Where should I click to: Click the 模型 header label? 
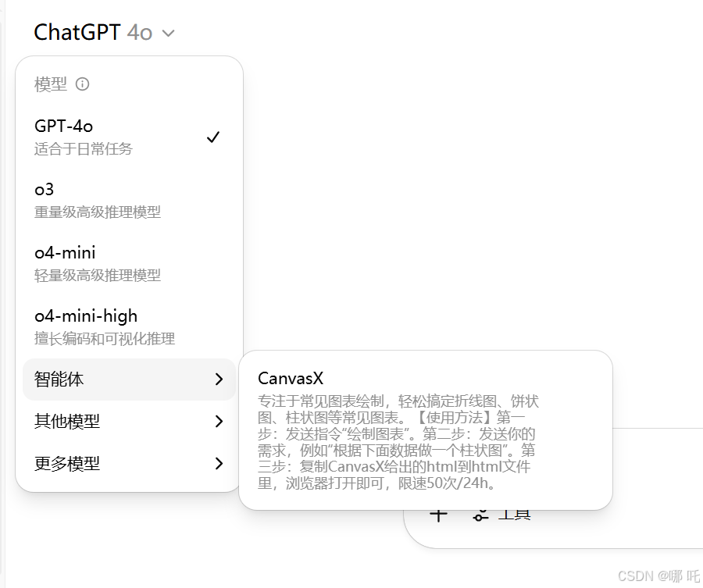(51, 84)
